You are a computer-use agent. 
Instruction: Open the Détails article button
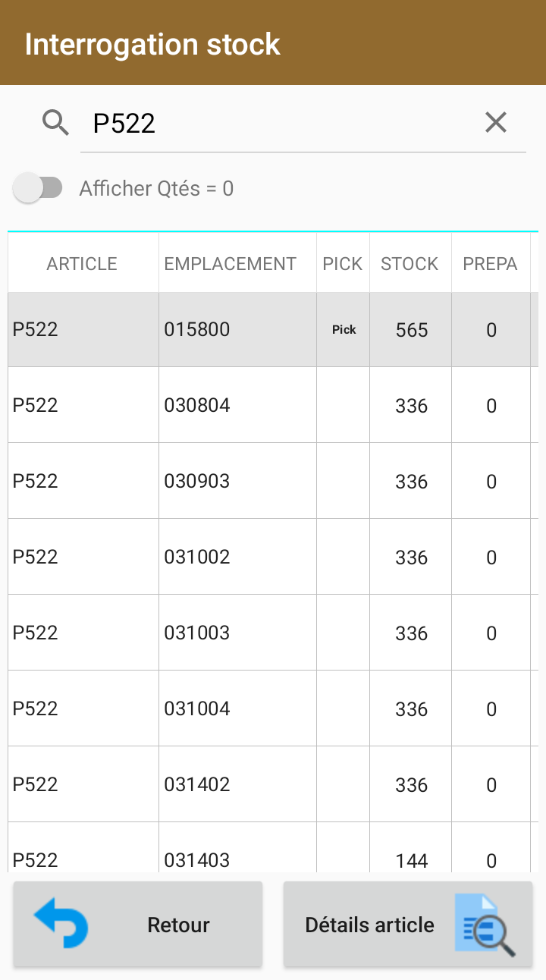pos(408,925)
